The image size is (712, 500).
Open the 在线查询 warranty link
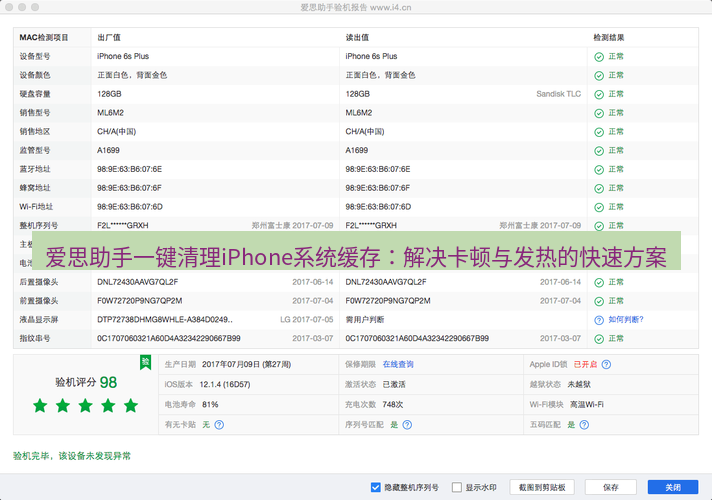(x=398, y=364)
